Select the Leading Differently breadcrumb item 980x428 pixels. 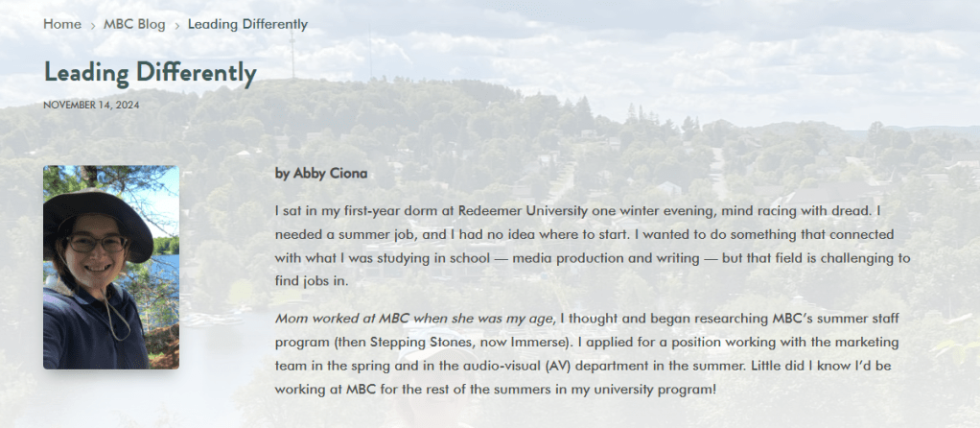click(x=247, y=24)
